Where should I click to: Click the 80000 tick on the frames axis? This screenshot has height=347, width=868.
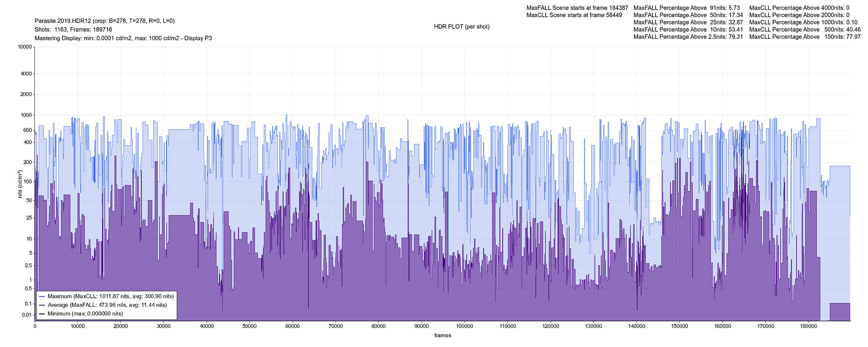coord(378,326)
